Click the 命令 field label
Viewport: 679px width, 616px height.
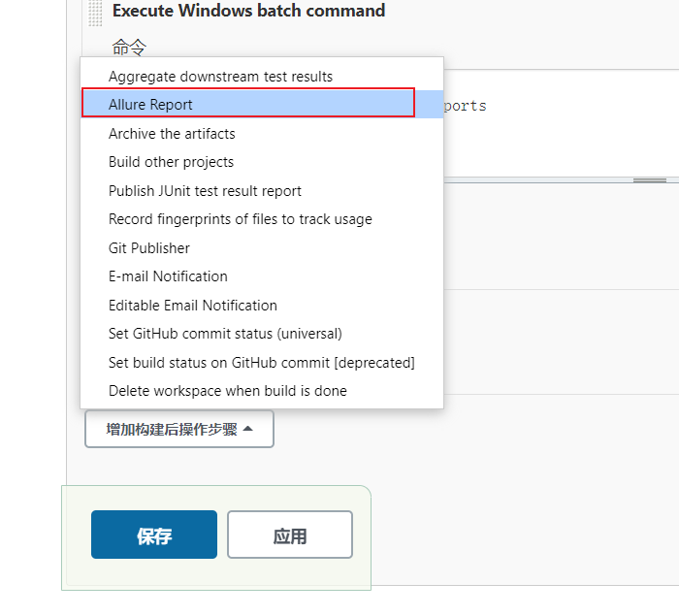click(x=129, y=48)
